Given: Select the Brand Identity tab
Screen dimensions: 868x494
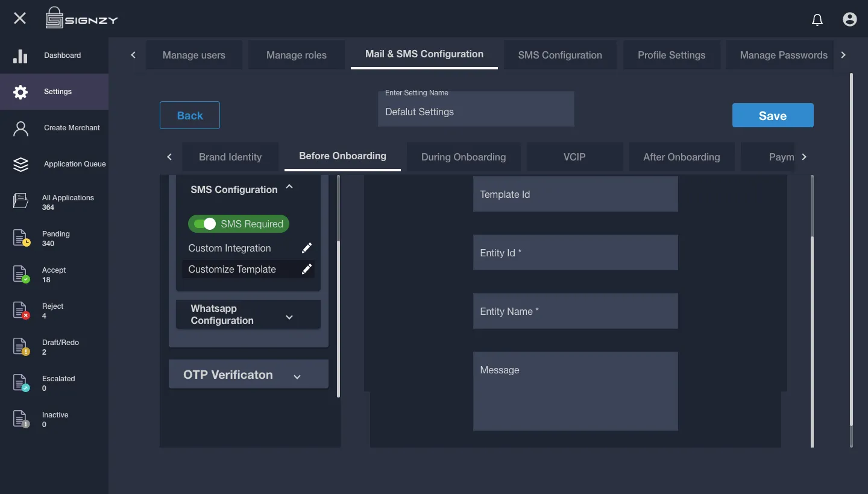Looking at the screenshot, I should pos(230,157).
